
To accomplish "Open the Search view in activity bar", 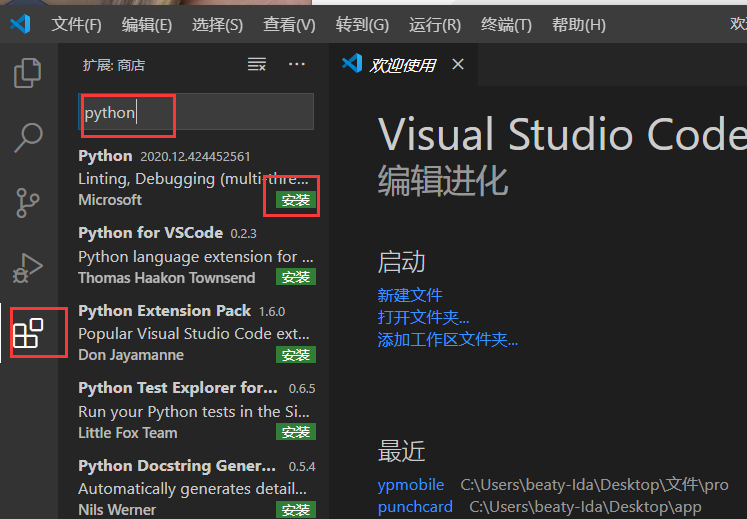I will click(x=28, y=138).
